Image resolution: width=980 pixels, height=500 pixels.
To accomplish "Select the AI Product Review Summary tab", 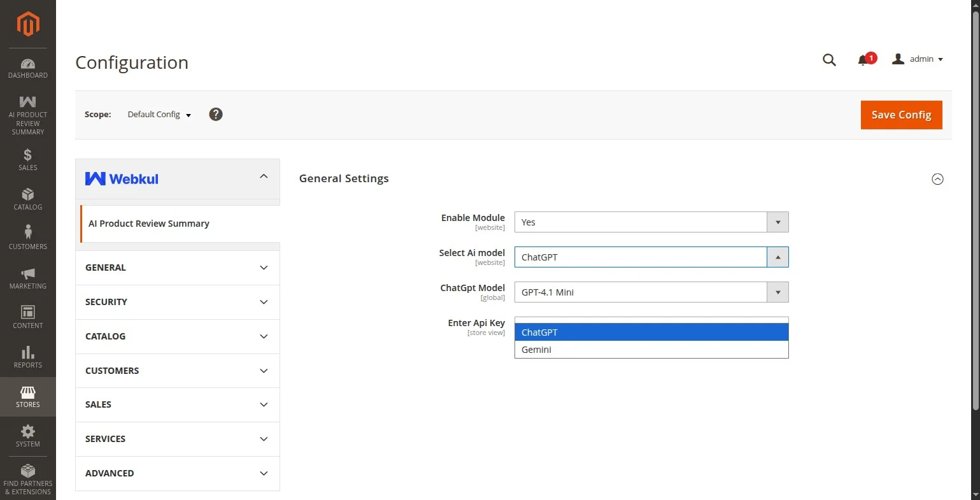I will (x=149, y=224).
